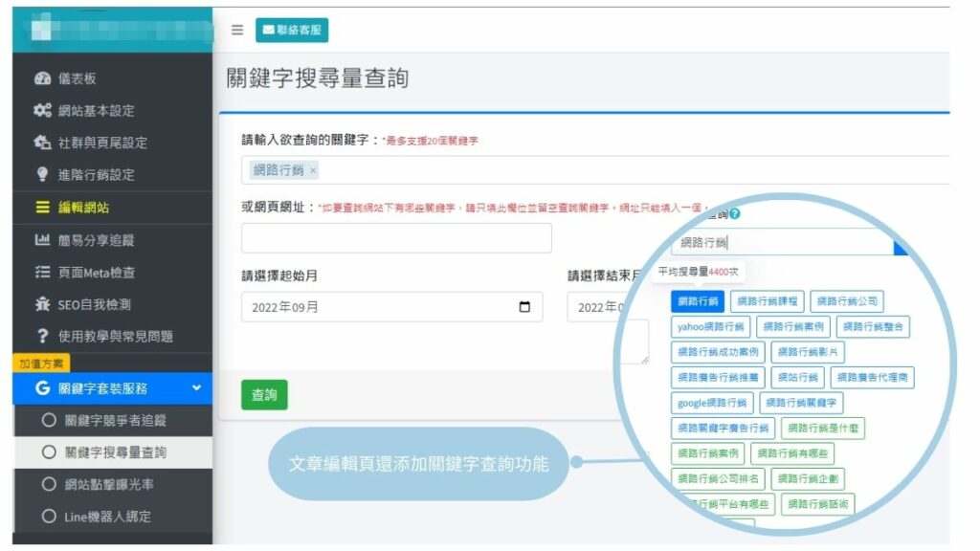Click the 聯絡客服 contact support button
Viewport: 980px width, 551px height.
[x=292, y=30]
